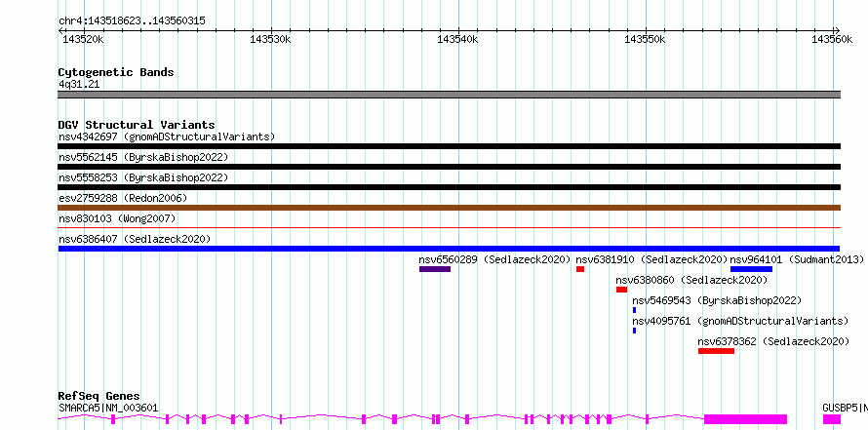Click the red bar for nsv6378362

(716, 351)
